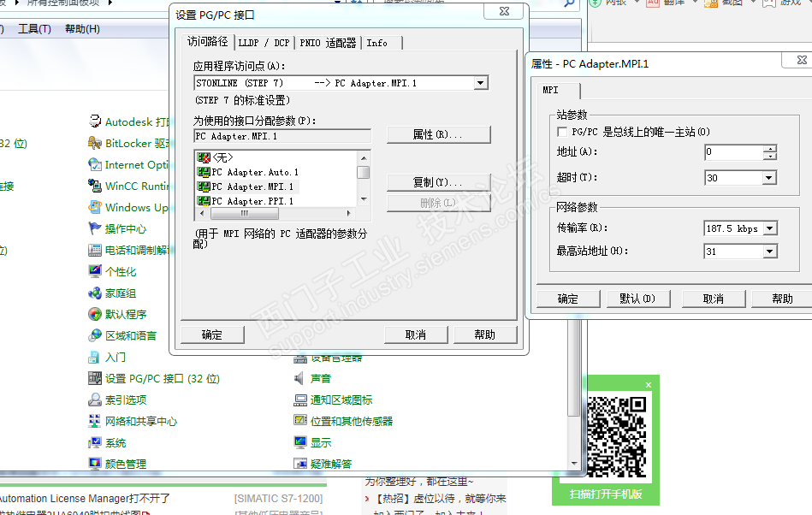Open Windows Update icon
Image resolution: width=812 pixels, height=515 pixels.
(95, 207)
